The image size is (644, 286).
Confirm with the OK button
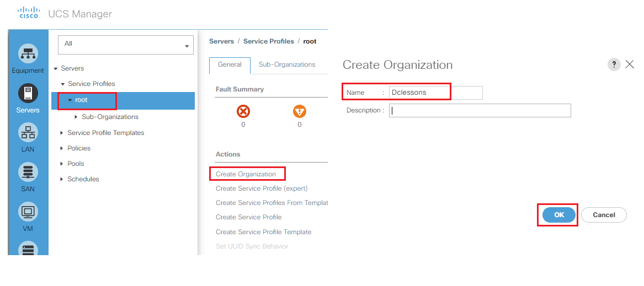coord(559,215)
